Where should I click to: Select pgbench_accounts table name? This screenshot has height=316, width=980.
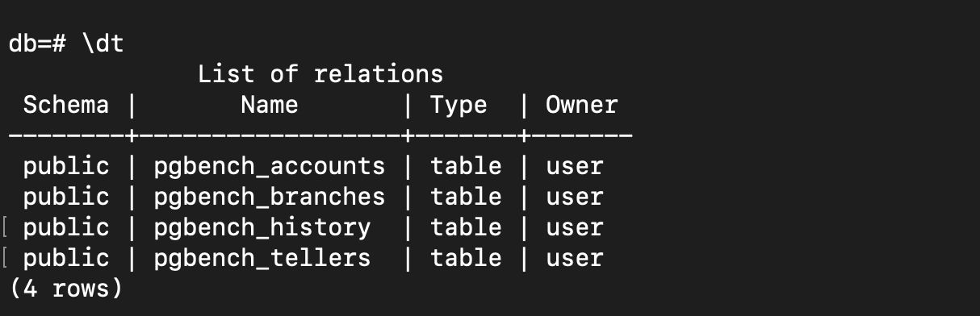270,166
